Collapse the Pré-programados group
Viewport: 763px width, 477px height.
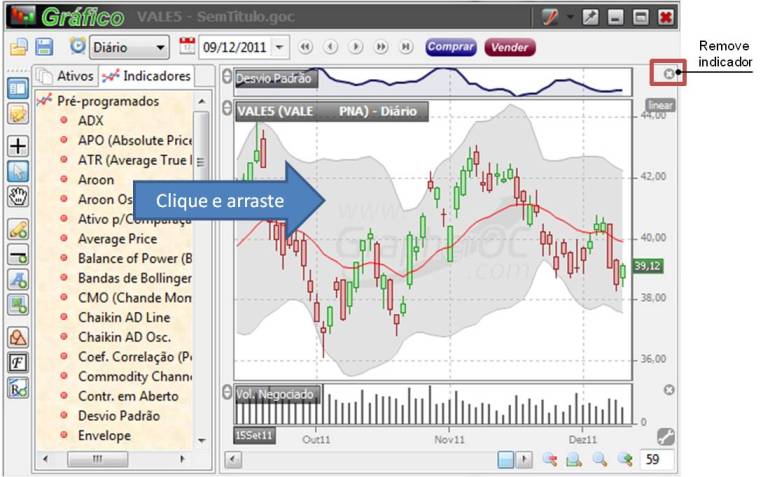108,101
